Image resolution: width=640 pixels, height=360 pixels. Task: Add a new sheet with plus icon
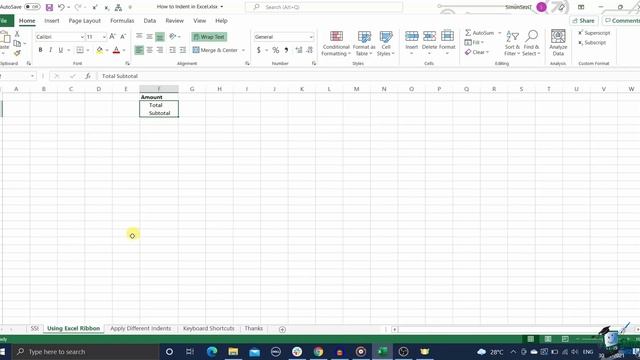tap(282, 329)
